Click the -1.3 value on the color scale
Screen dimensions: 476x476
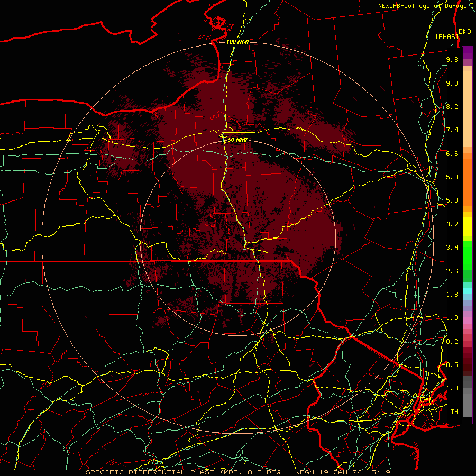(x=450, y=388)
